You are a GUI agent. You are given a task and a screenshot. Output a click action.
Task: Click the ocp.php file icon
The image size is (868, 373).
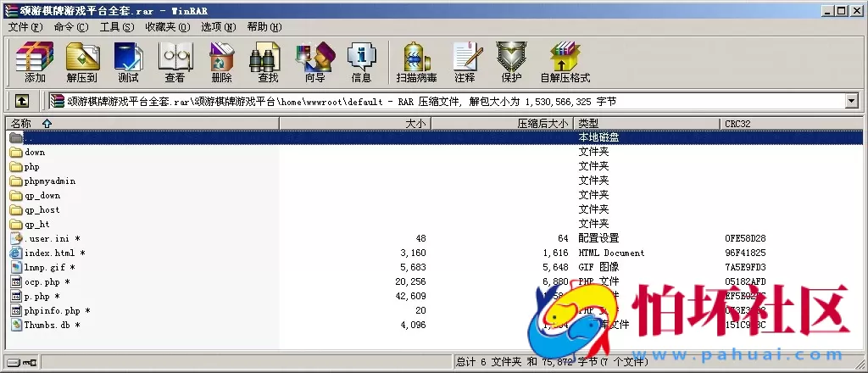[16, 281]
